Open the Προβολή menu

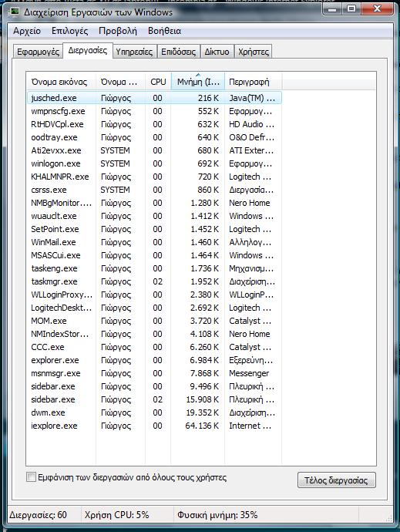pos(118,31)
